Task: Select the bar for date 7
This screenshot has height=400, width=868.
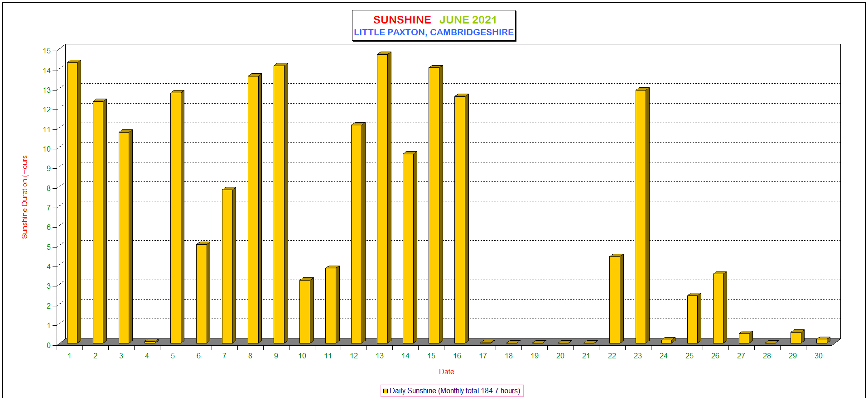Action: 229,265
